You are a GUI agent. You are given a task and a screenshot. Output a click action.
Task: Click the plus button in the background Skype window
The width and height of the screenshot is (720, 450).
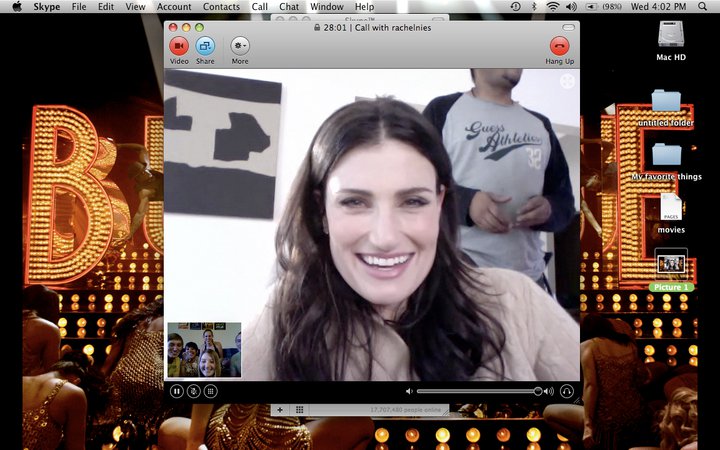point(279,409)
